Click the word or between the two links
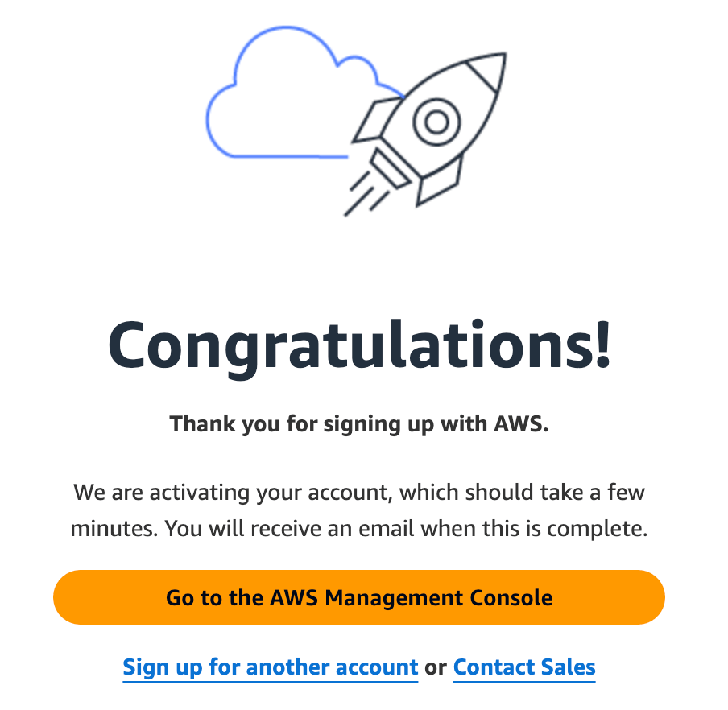The width and height of the screenshot is (728, 710). tap(436, 668)
